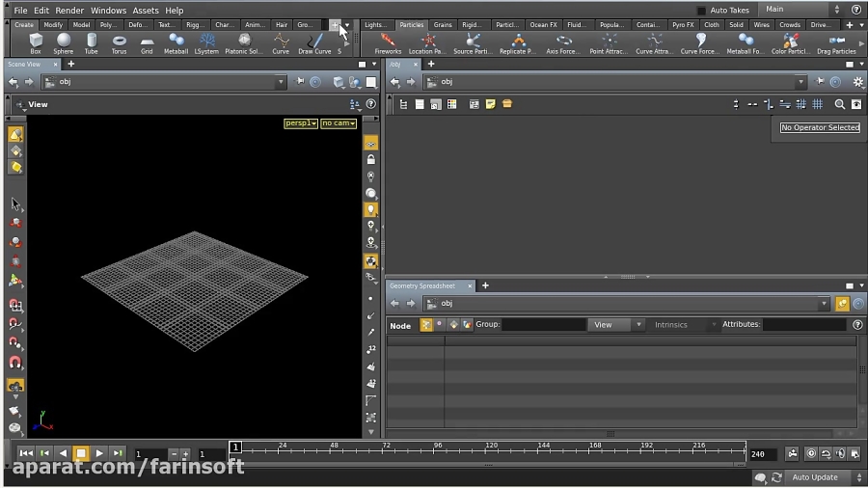Open the no cam camera dropdown
Image resolution: width=868 pixels, height=488 pixels.
339,123
